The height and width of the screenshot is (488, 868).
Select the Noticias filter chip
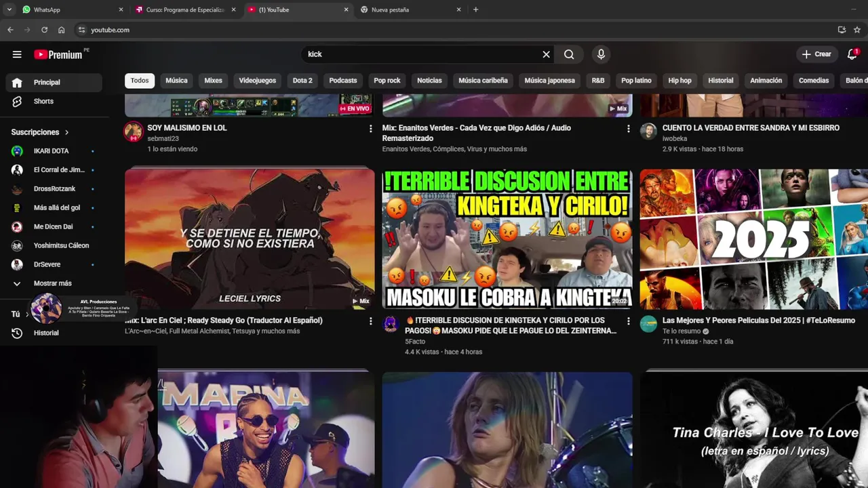[x=429, y=81]
